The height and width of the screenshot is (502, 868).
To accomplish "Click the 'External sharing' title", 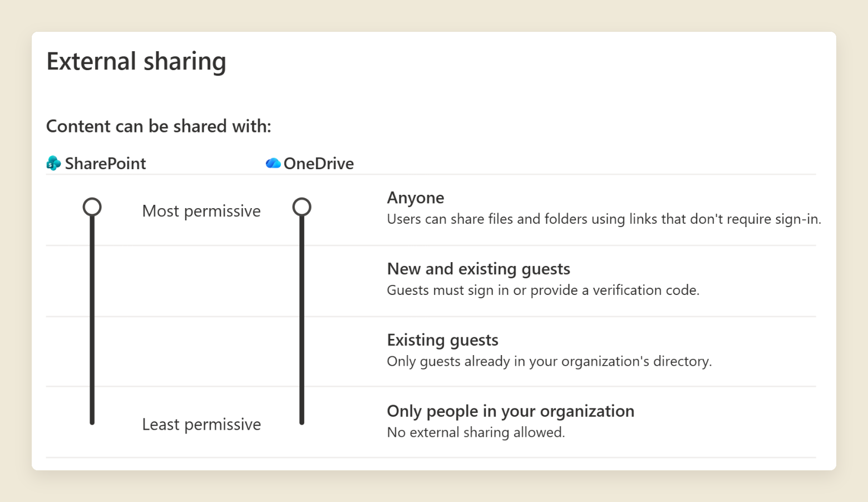I will [x=136, y=61].
